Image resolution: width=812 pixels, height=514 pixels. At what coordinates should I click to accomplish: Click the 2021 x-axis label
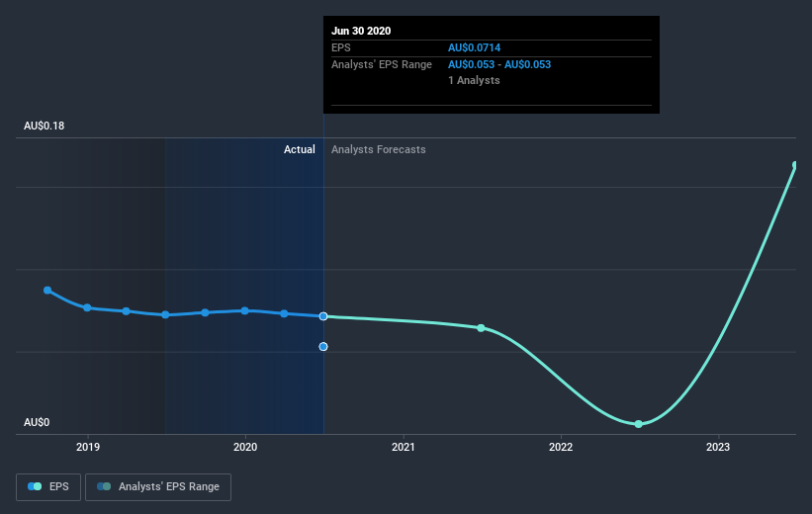403,447
